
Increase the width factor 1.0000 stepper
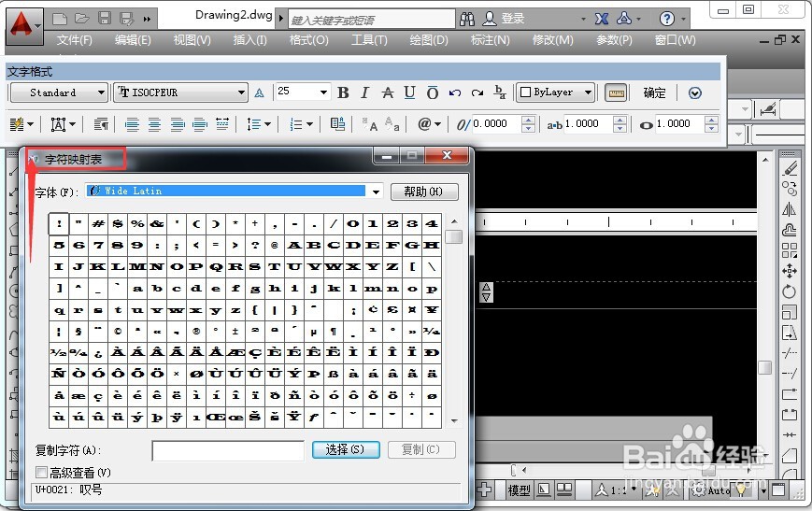(x=711, y=121)
